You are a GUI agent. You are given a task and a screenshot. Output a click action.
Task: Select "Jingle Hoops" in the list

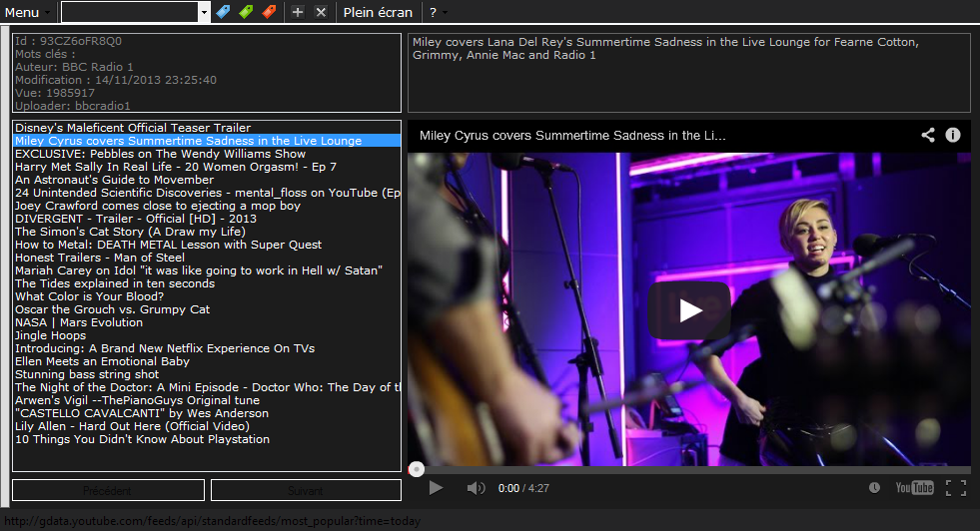tap(207, 335)
